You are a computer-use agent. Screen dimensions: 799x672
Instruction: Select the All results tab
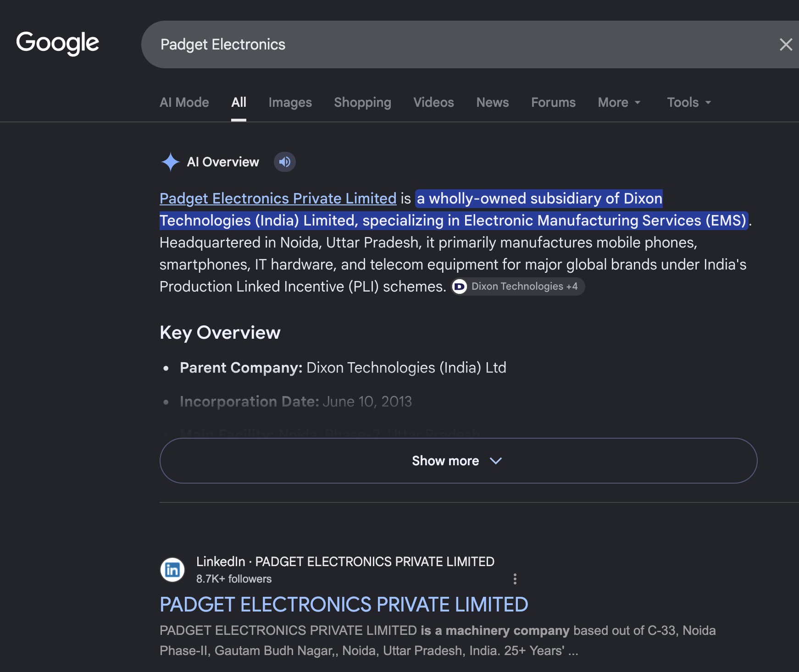pyautogui.click(x=239, y=102)
